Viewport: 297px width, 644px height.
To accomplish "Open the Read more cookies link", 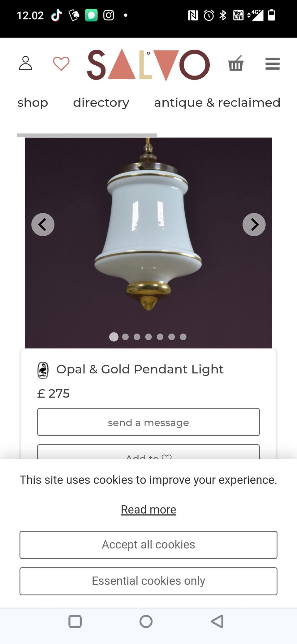I will [148, 510].
